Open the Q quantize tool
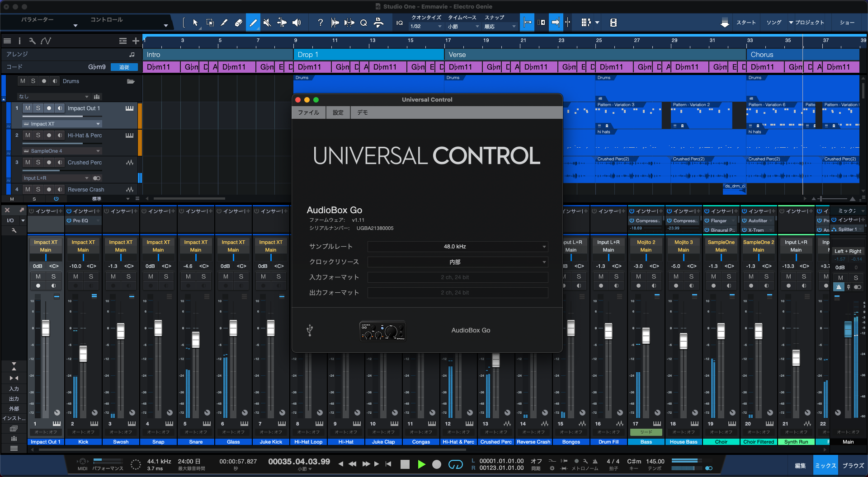 click(x=363, y=23)
